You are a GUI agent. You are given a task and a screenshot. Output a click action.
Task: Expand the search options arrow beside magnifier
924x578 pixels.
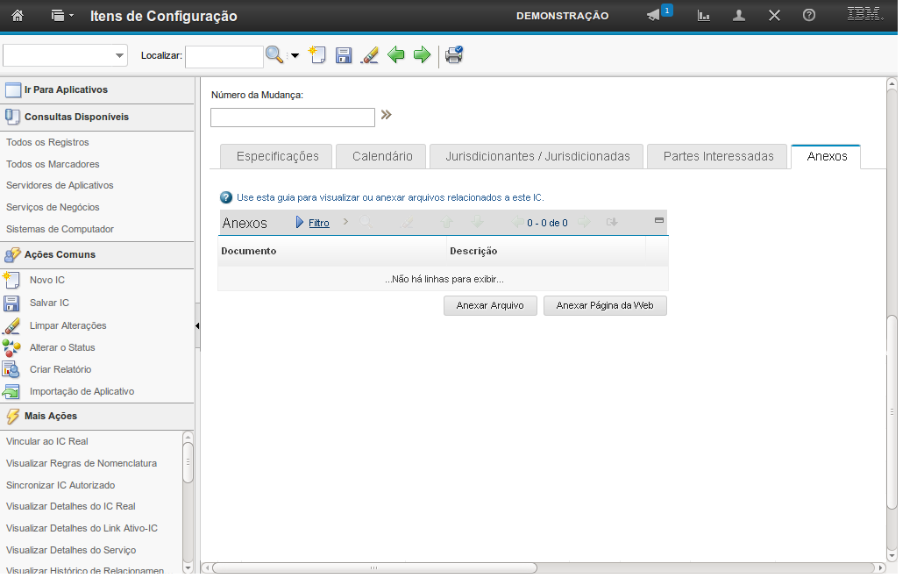tap(295, 56)
